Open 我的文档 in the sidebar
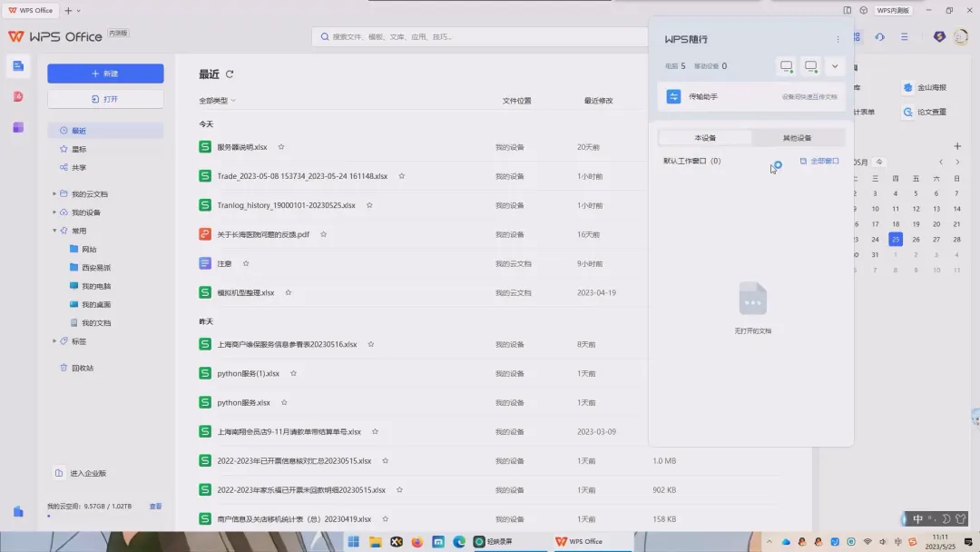Image resolution: width=980 pixels, height=552 pixels. tap(90, 322)
